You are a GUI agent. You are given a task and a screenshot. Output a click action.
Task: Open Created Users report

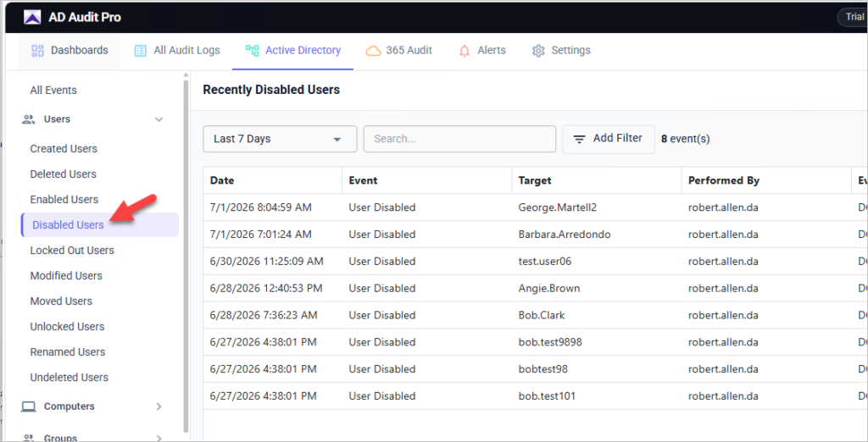pyautogui.click(x=64, y=149)
